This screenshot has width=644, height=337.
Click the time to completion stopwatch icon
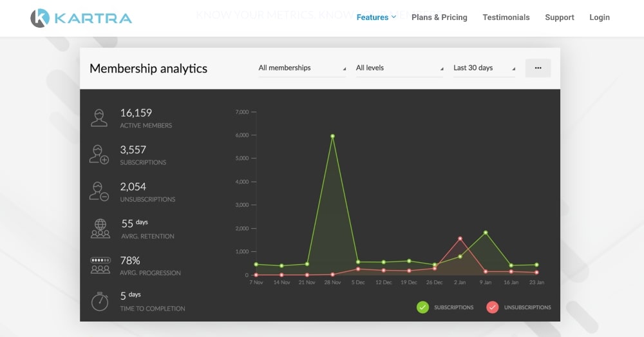(100, 301)
